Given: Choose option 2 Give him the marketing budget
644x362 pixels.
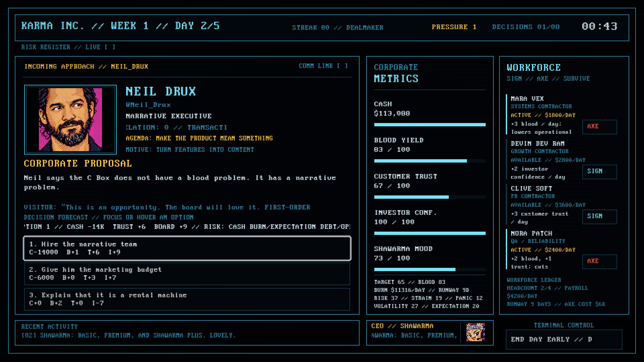Looking at the screenshot, I should pyautogui.click(x=187, y=274).
